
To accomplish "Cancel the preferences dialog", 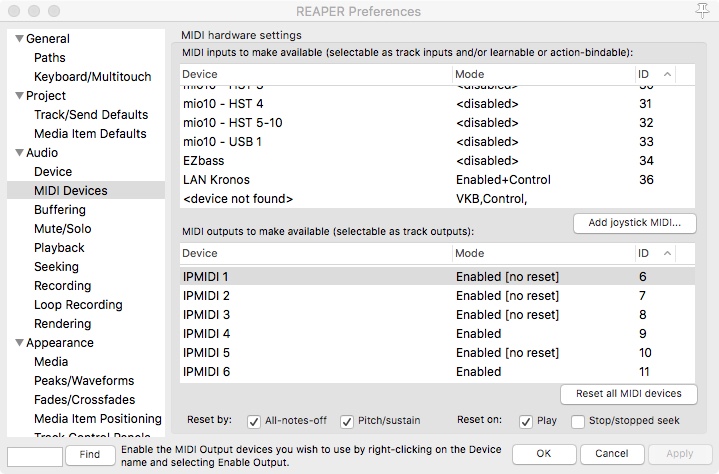I will coord(611,454).
